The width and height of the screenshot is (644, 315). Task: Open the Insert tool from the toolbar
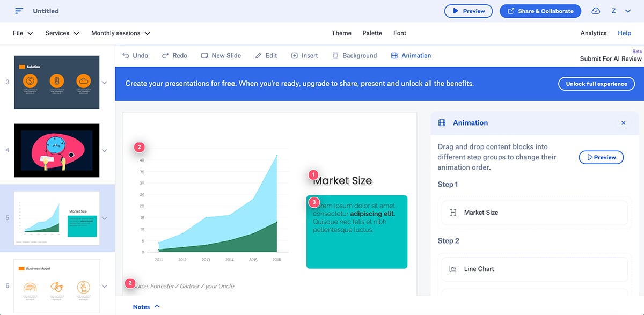point(295,55)
